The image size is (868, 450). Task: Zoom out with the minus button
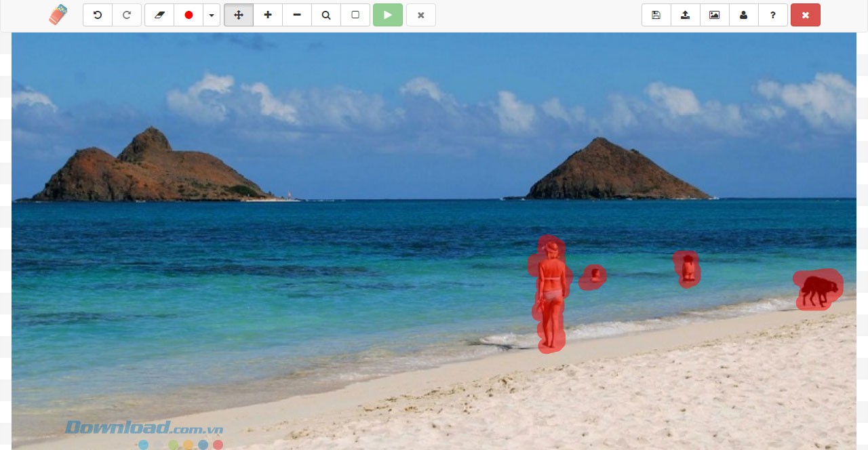click(x=297, y=15)
